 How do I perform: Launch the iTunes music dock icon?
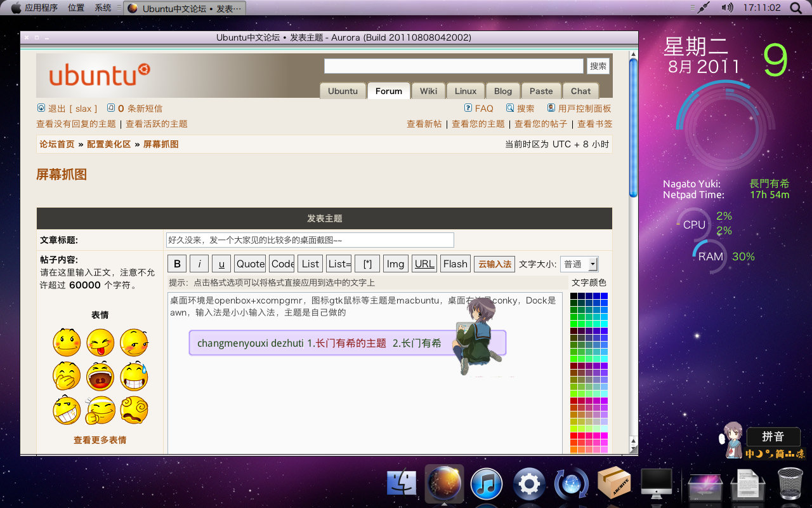[x=487, y=484]
